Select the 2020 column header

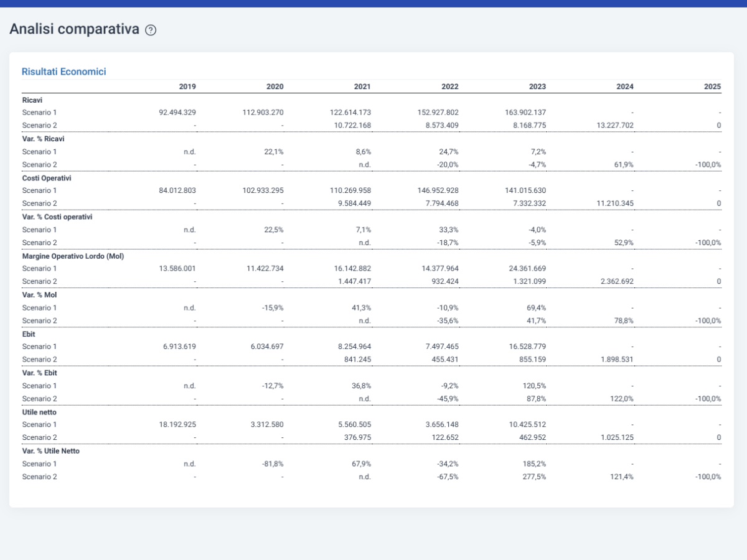tap(275, 86)
